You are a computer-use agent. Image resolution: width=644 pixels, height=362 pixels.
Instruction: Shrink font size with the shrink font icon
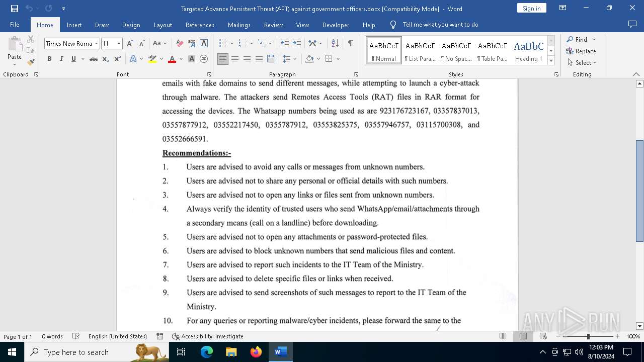142,44
